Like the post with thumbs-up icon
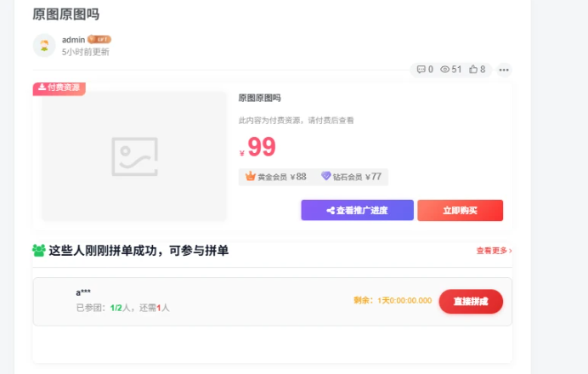This screenshot has width=588, height=374. [473, 70]
